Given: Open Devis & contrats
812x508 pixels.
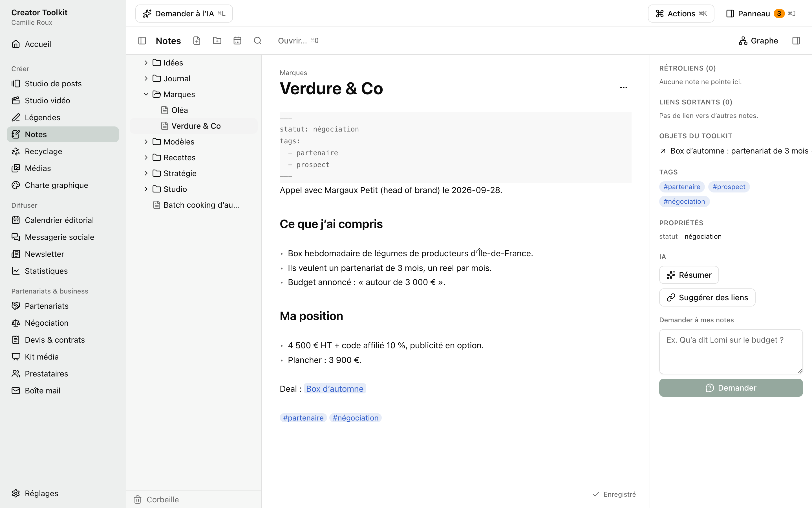Looking at the screenshot, I should (63, 340).
